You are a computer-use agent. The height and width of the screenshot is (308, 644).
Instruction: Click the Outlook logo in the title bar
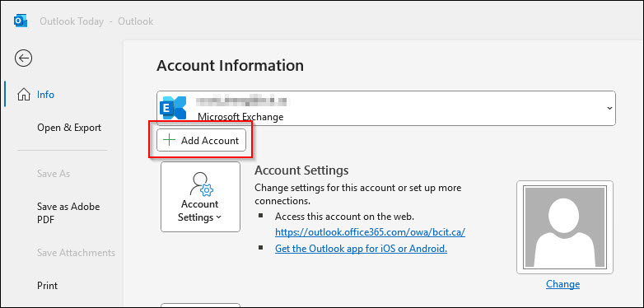pos(21,21)
